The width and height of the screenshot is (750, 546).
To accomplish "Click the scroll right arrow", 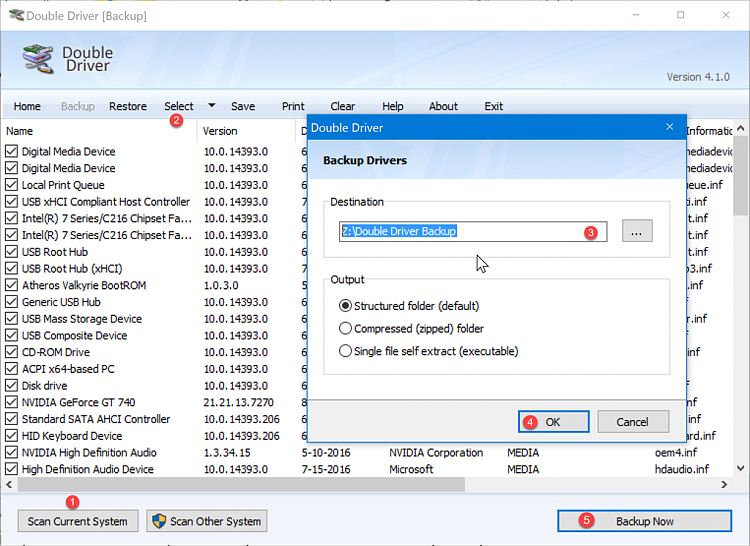I will (724, 484).
